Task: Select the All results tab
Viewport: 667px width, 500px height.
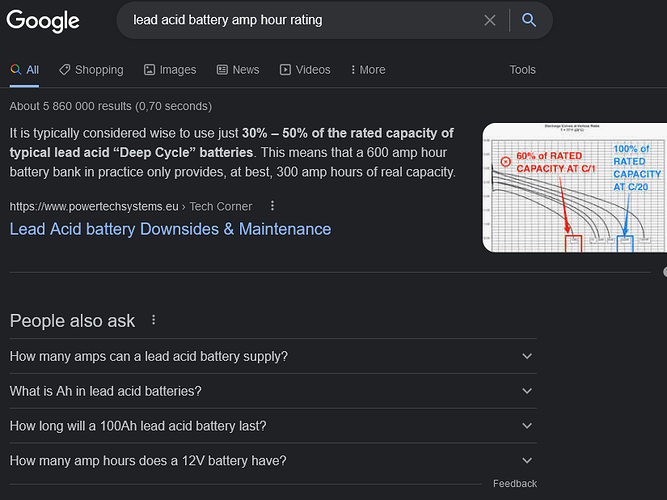Action: tap(24, 70)
